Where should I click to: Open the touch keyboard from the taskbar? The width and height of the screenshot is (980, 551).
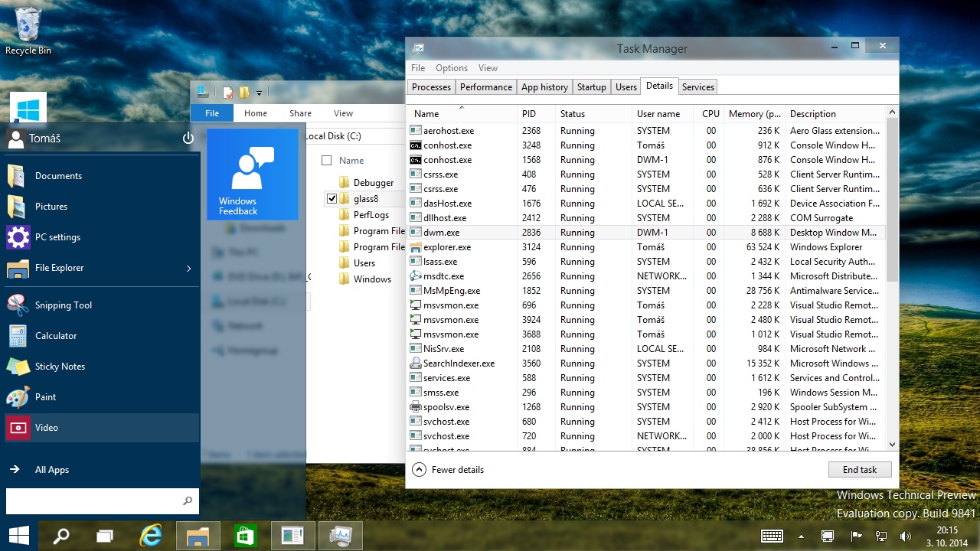click(772, 536)
